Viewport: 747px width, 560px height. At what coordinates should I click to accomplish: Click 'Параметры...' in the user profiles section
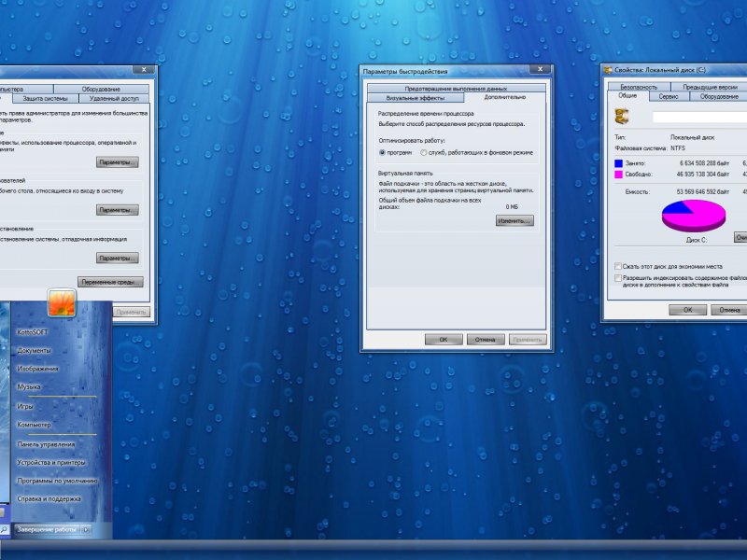[x=118, y=210]
